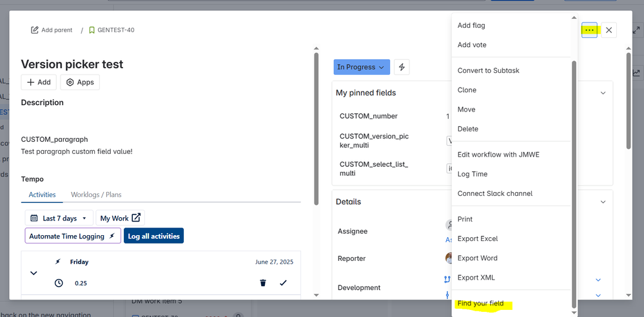Click Log all activities button

153,236
